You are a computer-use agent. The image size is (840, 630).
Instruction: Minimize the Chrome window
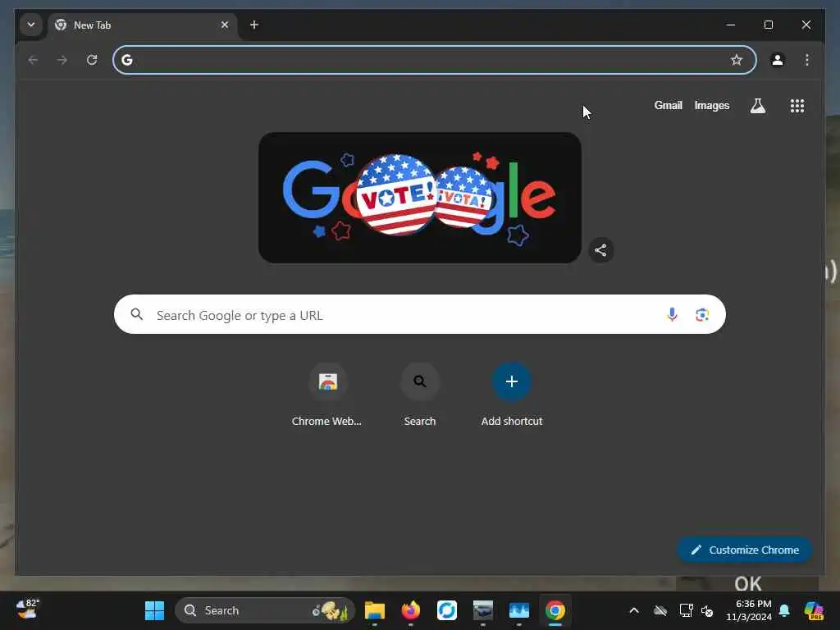click(x=731, y=25)
